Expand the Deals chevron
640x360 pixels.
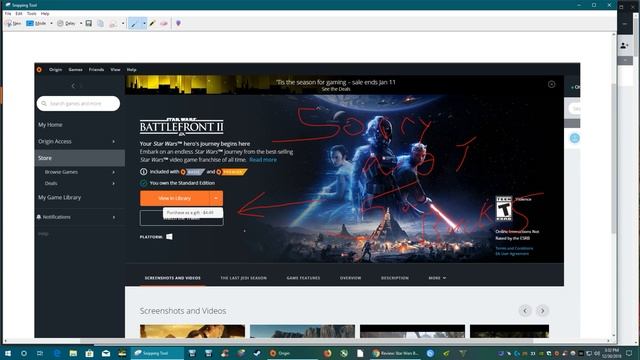click(x=113, y=184)
